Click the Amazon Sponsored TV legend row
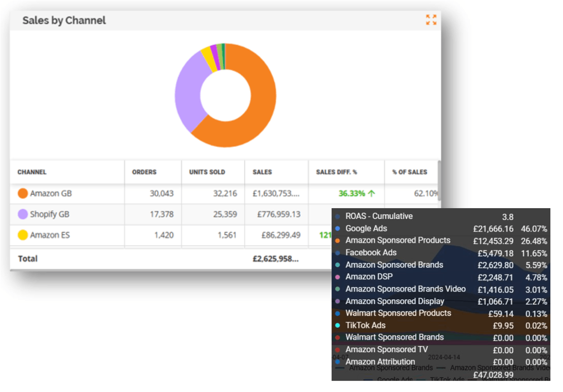The width and height of the screenshot is (563, 392). point(441,350)
